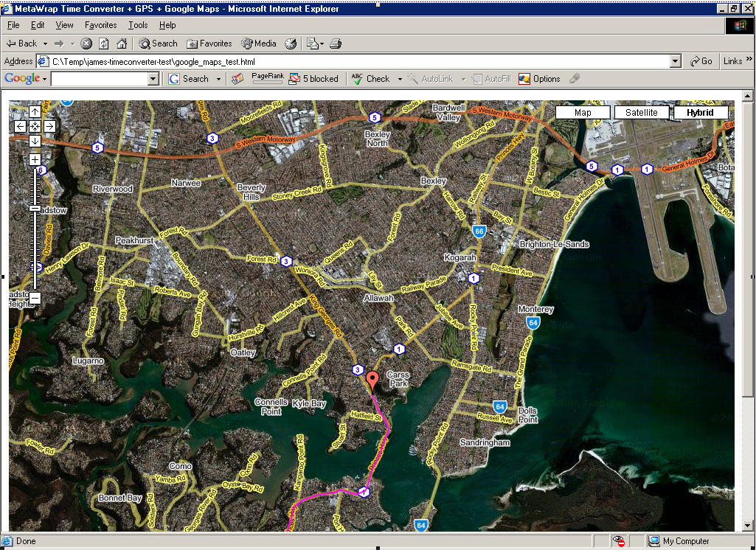This screenshot has width=756, height=550.
Task: Switch the map to Hybrid view
Action: point(700,112)
